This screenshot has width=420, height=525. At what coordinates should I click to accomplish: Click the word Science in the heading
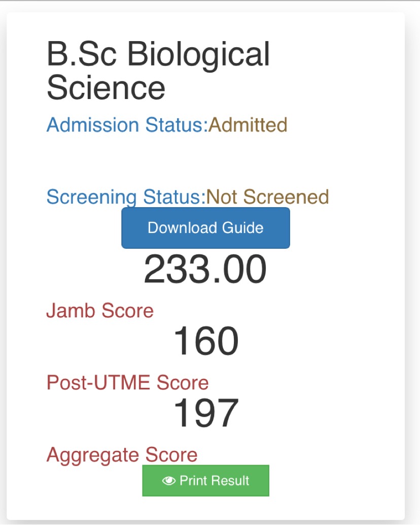pos(106,87)
